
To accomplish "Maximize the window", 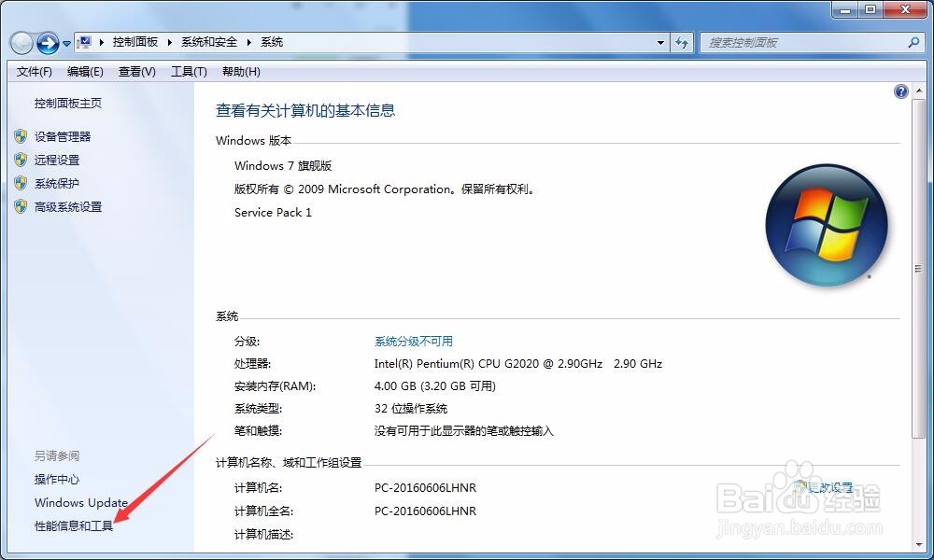I will point(870,9).
